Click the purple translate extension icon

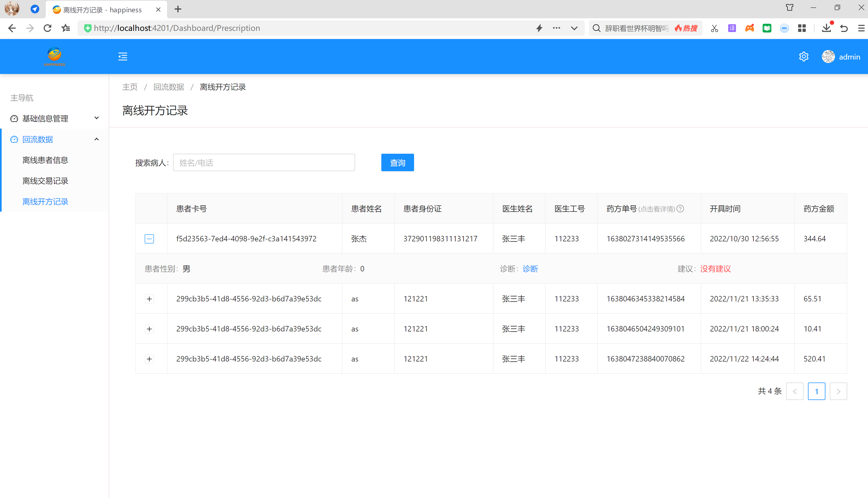pos(732,28)
